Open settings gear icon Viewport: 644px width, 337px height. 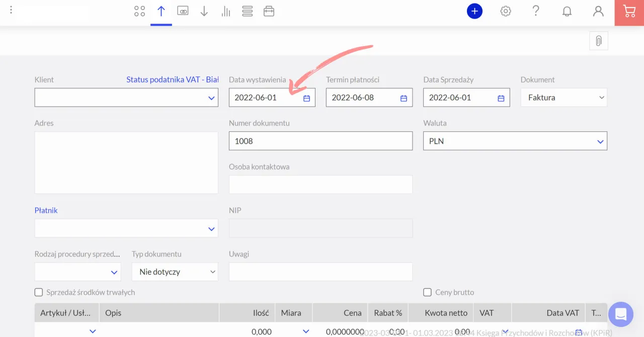click(505, 11)
